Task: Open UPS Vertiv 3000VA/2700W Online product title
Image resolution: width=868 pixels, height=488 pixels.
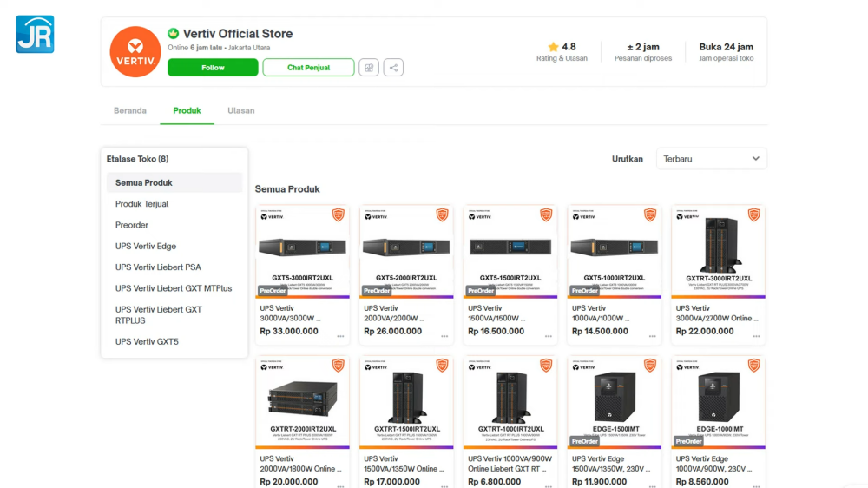Action: 717,313
